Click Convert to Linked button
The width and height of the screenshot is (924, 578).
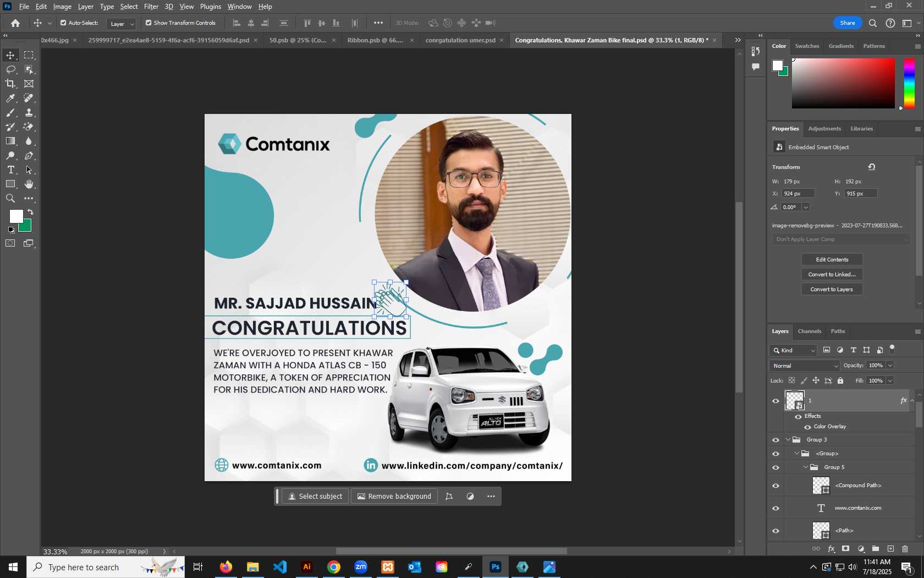click(832, 275)
